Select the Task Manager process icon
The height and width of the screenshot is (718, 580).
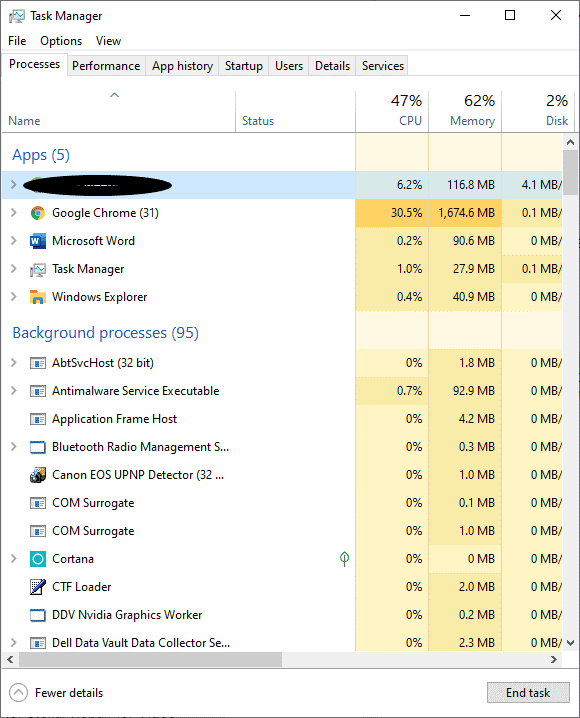[38, 269]
